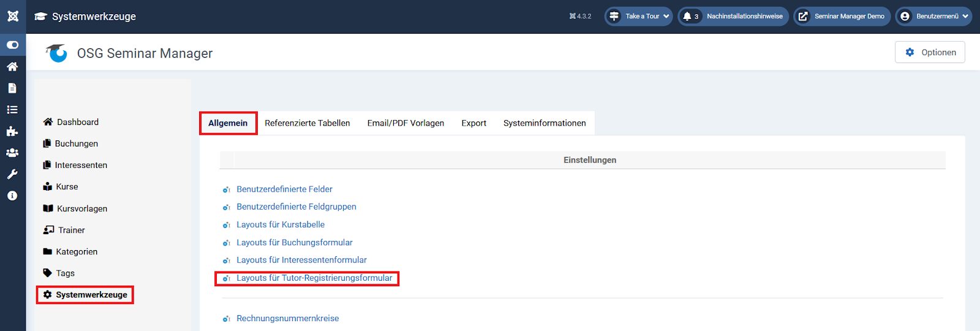
Task: Open Layouts für Buchungsformular link
Action: point(295,242)
